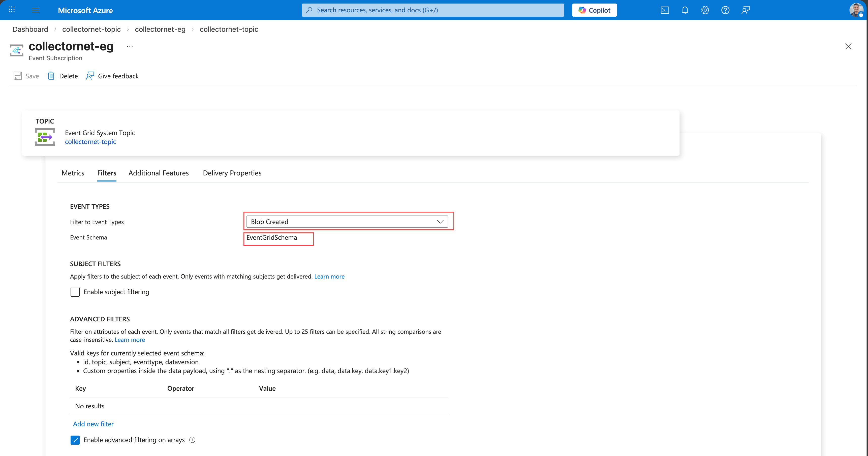This screenshot has height=456, width=868.
Task: Click the Key column header
Action: pos(81,388)
